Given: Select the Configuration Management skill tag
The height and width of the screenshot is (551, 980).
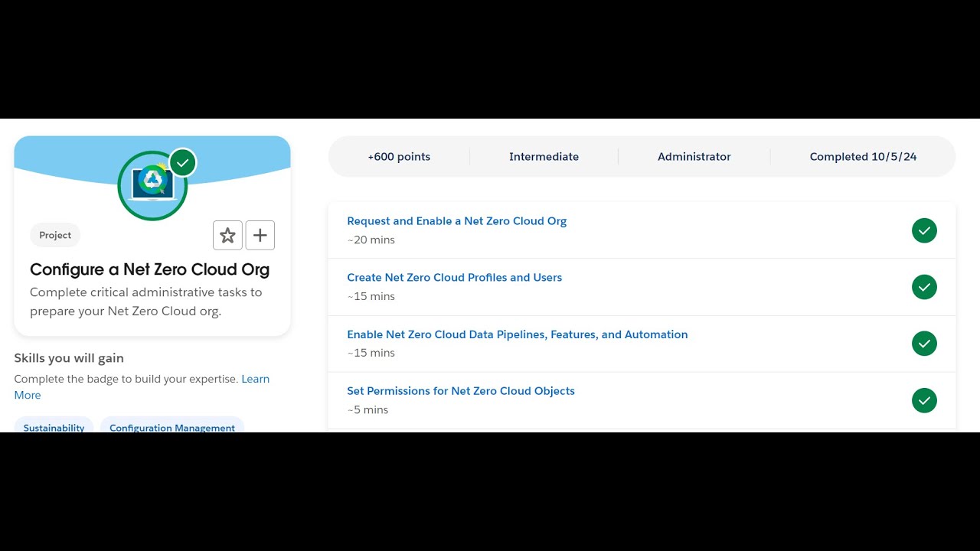Looking at the screenshot, I should (172, 425).
